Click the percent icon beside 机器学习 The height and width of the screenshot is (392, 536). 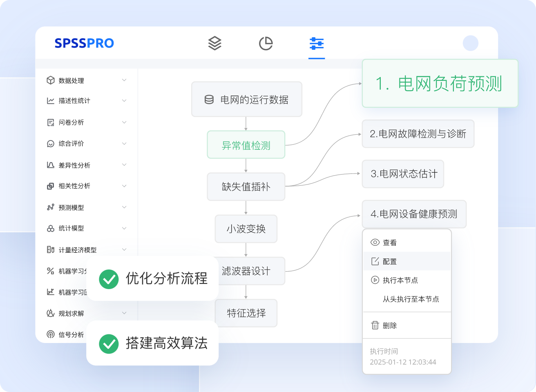click(x=51, y=271)
